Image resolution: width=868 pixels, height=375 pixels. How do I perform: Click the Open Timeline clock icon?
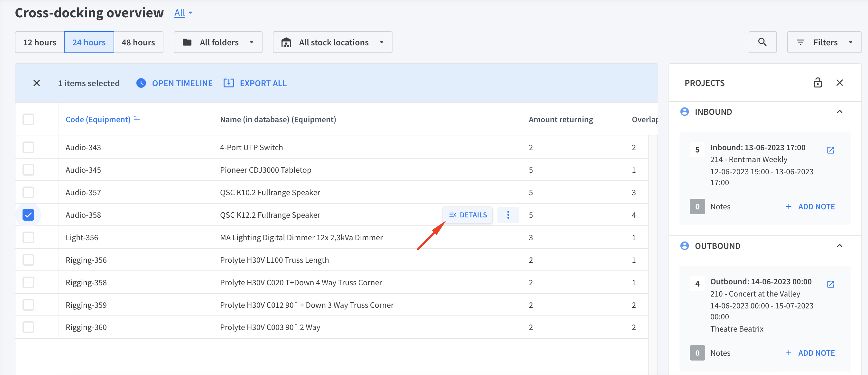[x=141, y=83]
